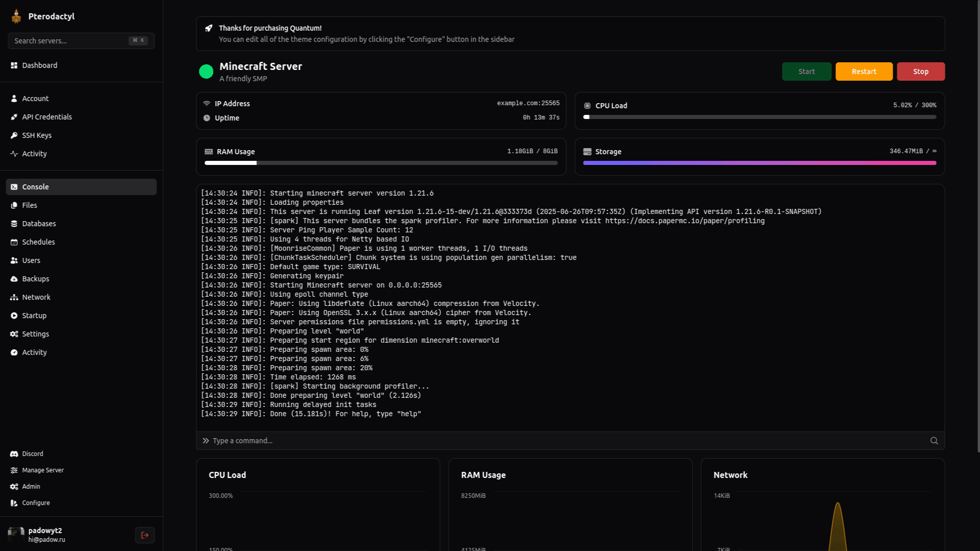
Task: Click the logout icon beside padowyt2
Action: [145, 535]
